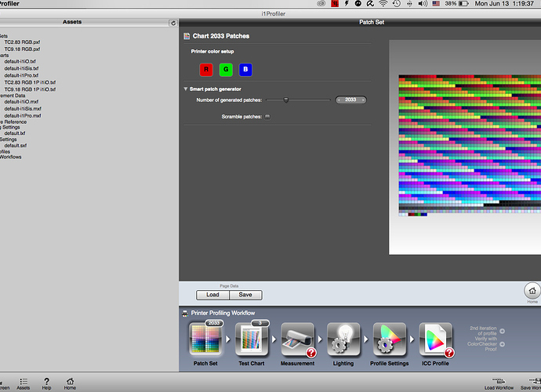Image resolution: width=541 pixels, height=392 pixels.
Task: Click the Assets icon in bottom toolbar
Action: point(24,383)
